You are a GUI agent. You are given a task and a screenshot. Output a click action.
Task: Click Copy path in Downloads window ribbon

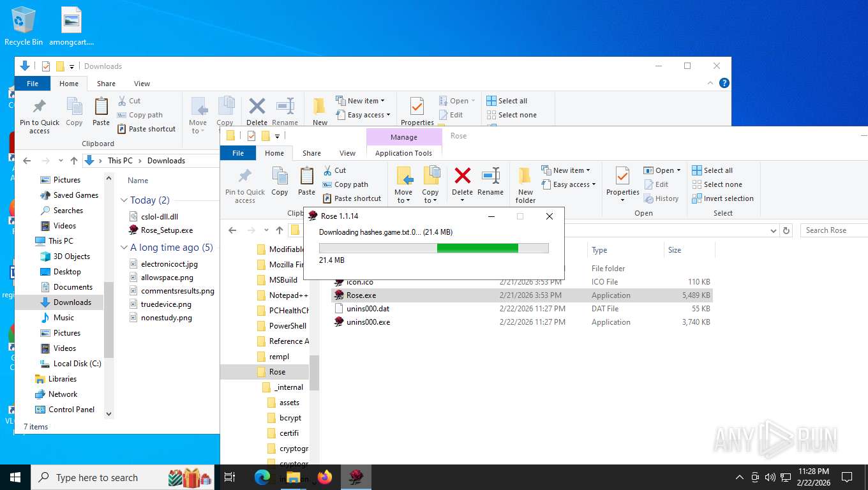pos(140,115)
